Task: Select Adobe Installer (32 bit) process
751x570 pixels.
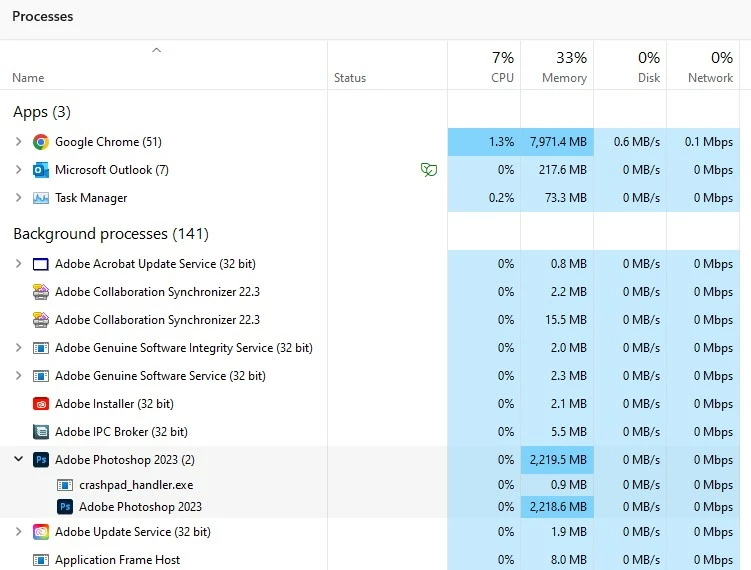Action: [114, 404]
